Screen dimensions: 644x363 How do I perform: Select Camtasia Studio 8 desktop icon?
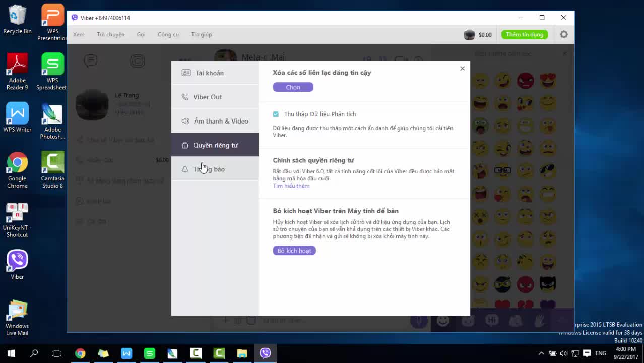coord(52,170)
